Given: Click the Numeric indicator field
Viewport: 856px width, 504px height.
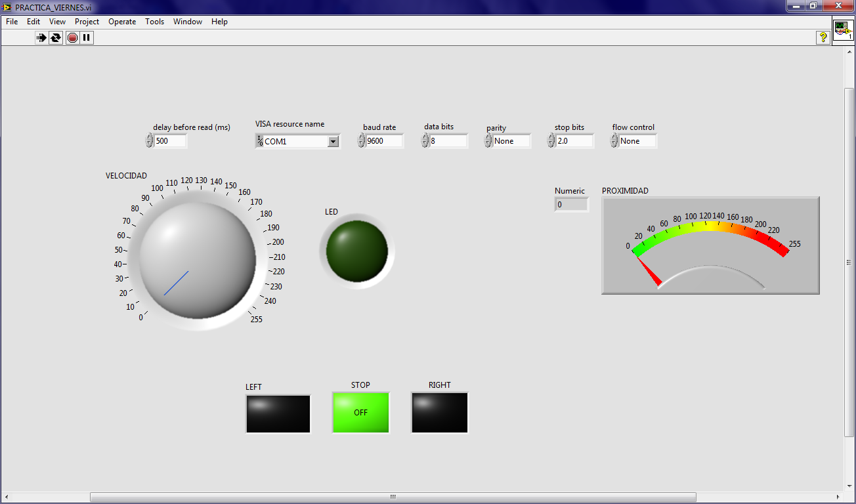Looking at the screenshot, I should (x=571, y=205).
